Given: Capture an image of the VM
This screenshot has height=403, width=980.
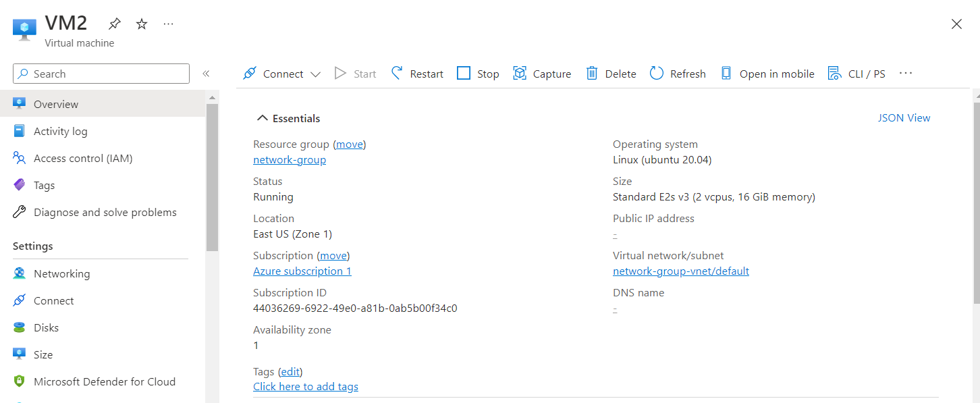Looking at the screenshot, I should (x=542, y=74).
